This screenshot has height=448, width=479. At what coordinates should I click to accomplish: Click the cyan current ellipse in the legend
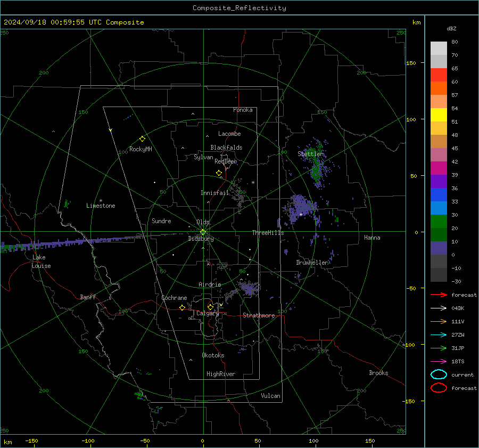[439, 374]
